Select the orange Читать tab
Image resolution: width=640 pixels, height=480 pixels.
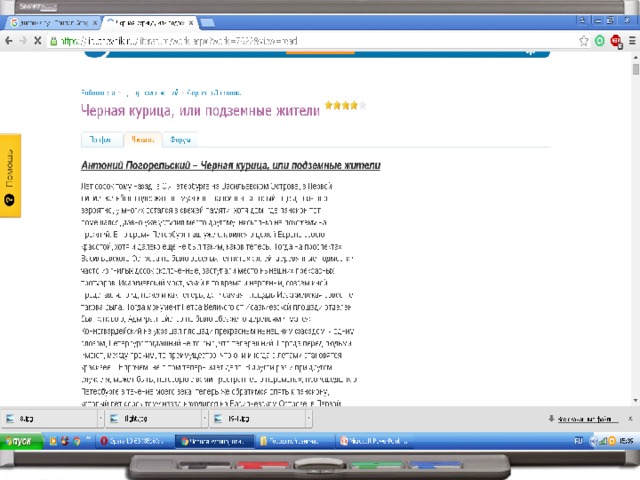[143, 140]
